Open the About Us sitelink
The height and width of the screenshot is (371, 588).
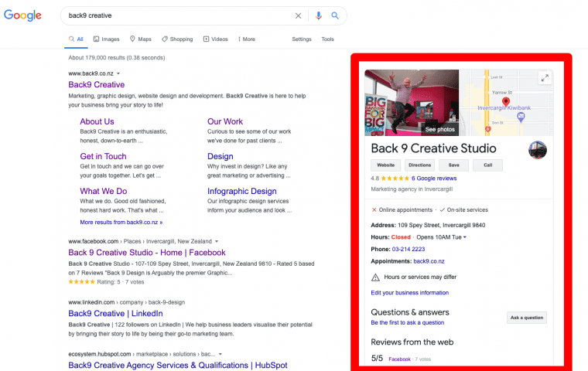pos(97,121)
